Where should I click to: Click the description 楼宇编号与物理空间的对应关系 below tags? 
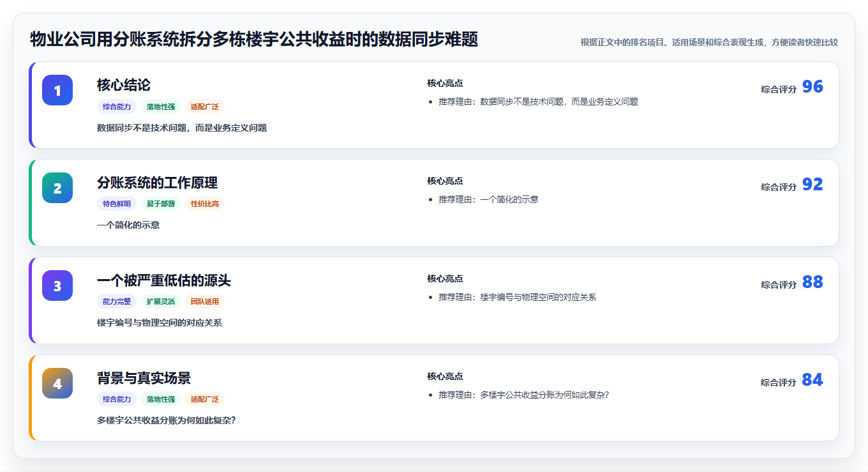160,323
